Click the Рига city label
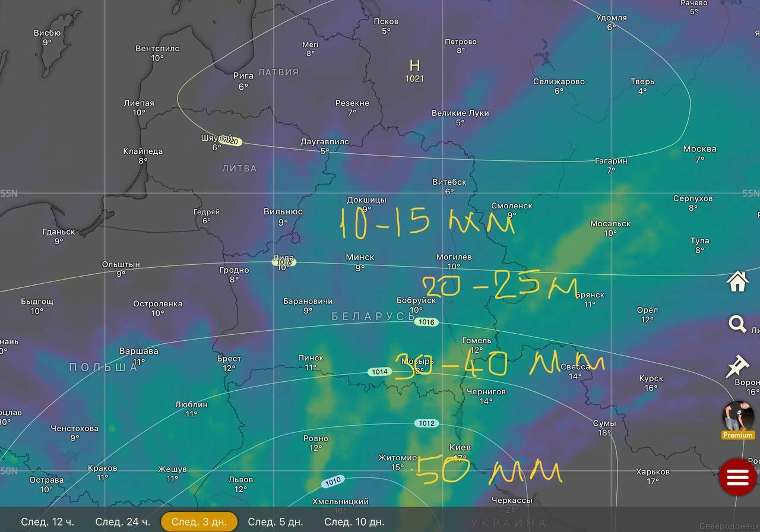 pyautogui.click(x=243, y=75)
